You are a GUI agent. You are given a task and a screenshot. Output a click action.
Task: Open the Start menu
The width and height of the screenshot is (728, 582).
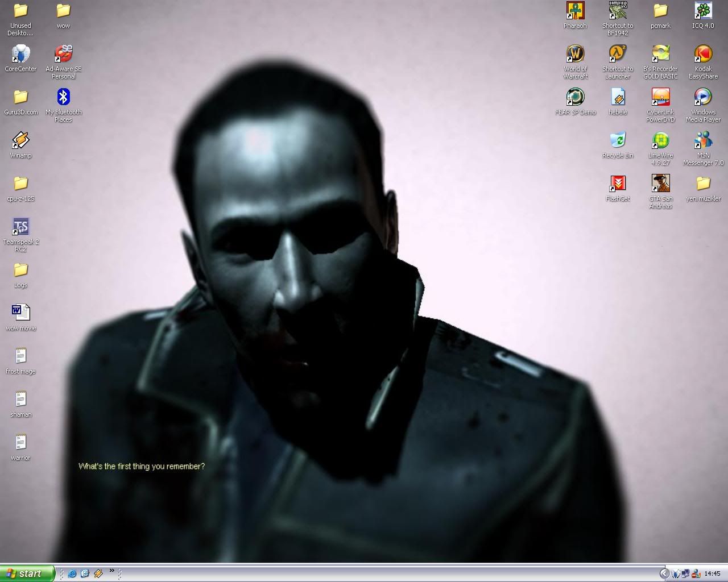coord(27,573)
